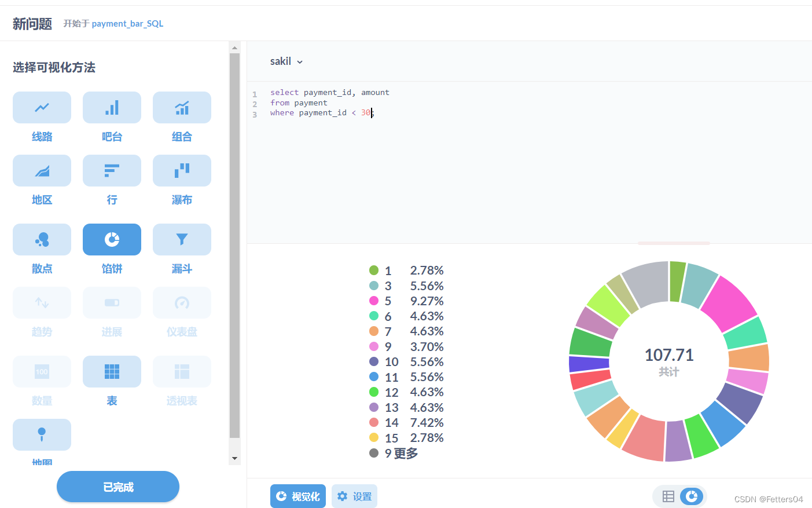
Task: Click legend row 15 with 2.78%
Action: pyautogui.click(x=406, y=438)
